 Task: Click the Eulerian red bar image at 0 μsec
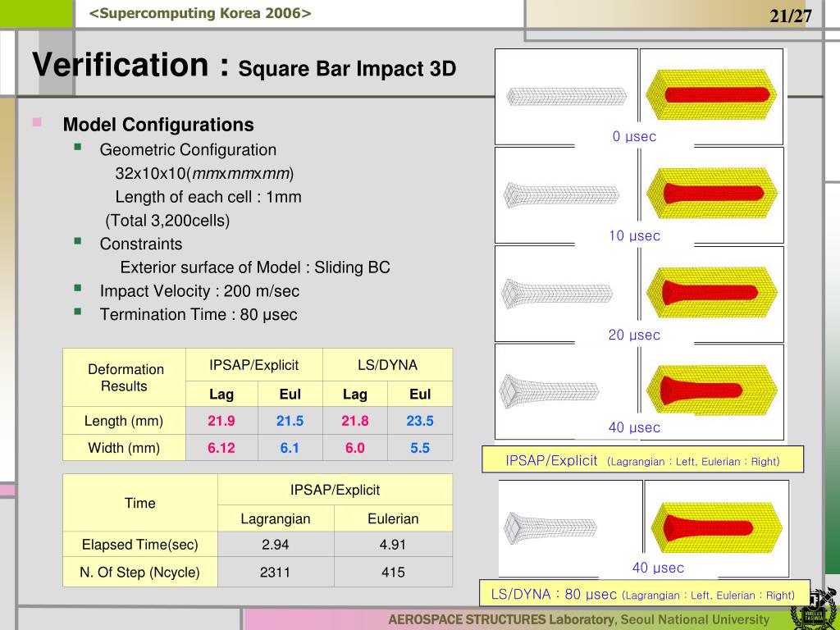point(712,95)
